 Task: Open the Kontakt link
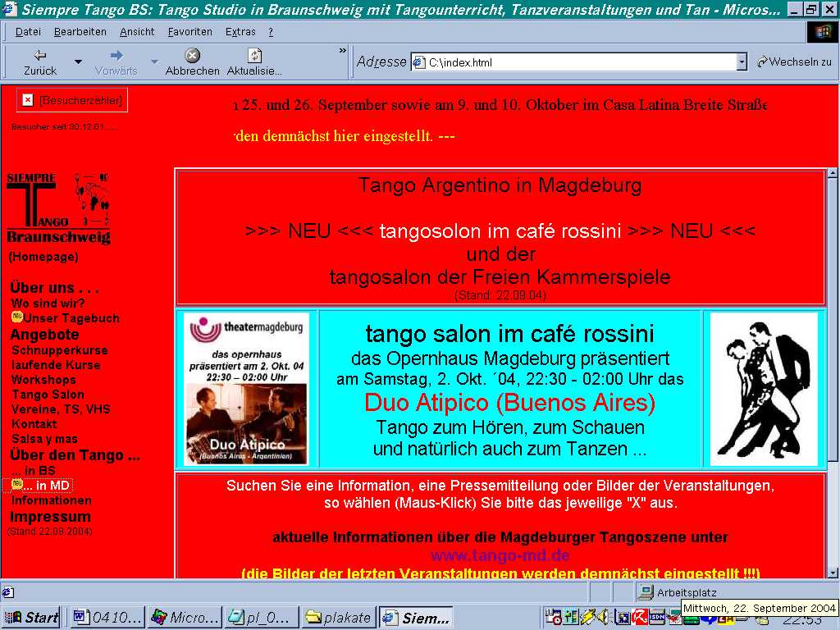tap(34, 424)
